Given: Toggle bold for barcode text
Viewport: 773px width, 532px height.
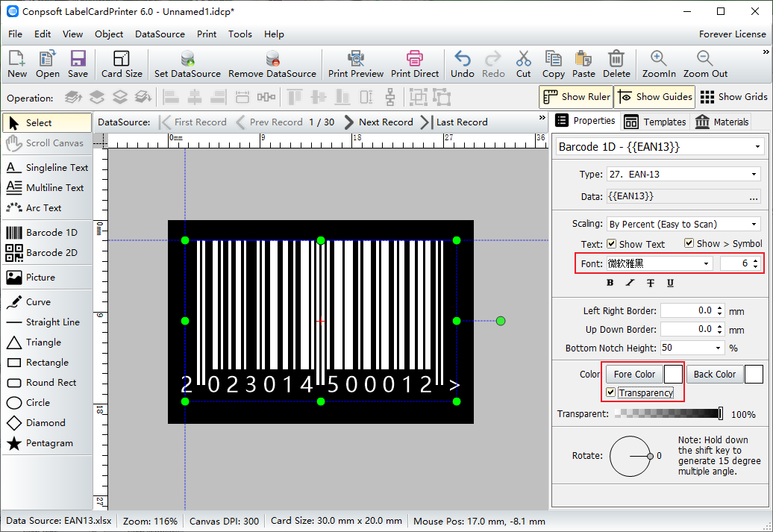Looking at the screenshot, I should pyautogui.click(x=610, y=283).
